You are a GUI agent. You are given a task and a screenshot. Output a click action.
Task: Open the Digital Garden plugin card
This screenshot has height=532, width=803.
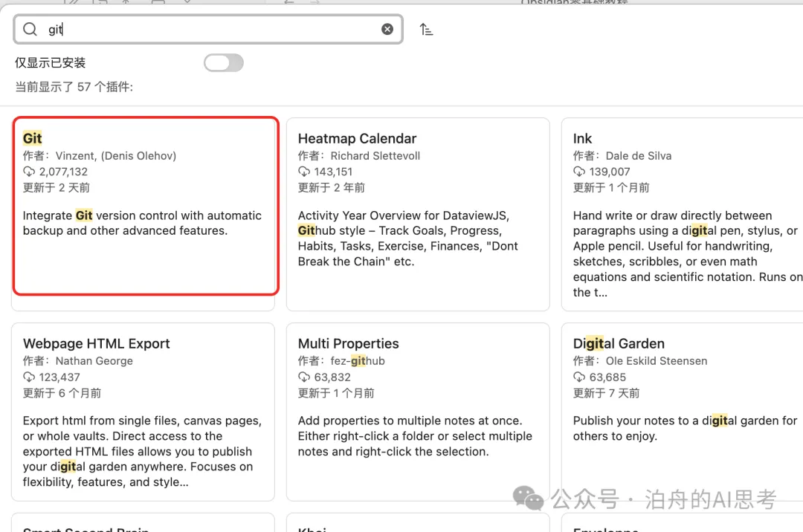(682, 412)
